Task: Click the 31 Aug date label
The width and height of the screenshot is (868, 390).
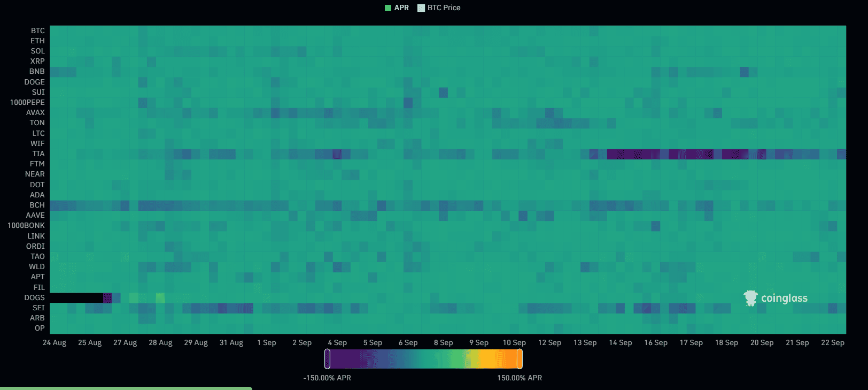Action: pos(231,342)
